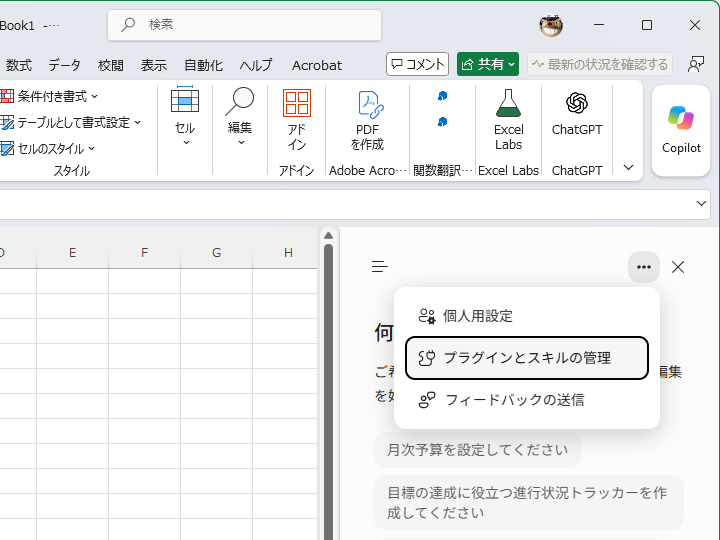Click the Copilot pane more options button
This screenshot has height=540, width=720.
click(x=644, y=267)
